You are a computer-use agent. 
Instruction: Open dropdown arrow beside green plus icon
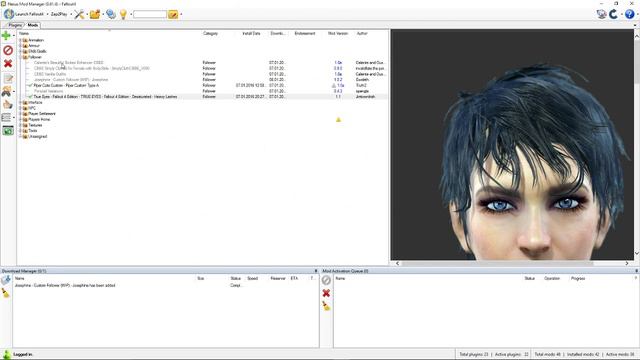[13, 36]
